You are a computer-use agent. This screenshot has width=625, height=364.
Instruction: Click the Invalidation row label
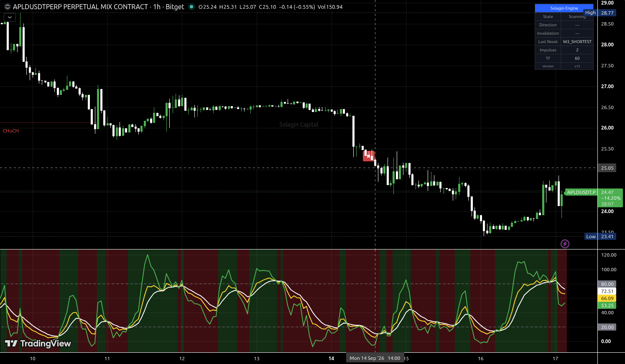coord(548,33)
